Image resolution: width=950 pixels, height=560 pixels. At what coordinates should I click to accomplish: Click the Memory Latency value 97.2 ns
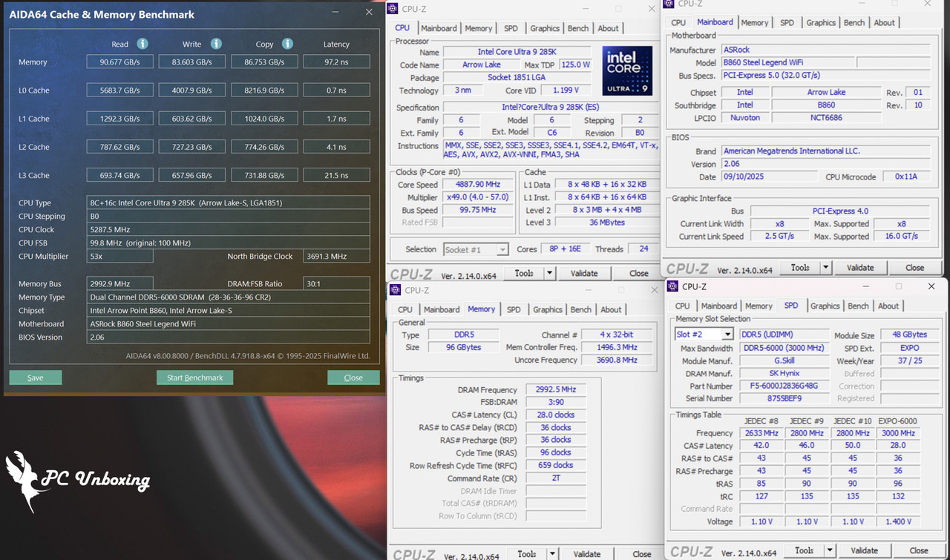tap(336, 62)
